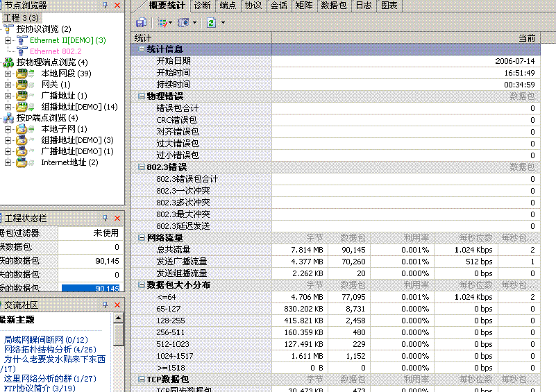Image resolution: width=556 pixels, height=392 pixels.
Task: Click the camera snapshot toolbar icon
Action: pos(183,23)
